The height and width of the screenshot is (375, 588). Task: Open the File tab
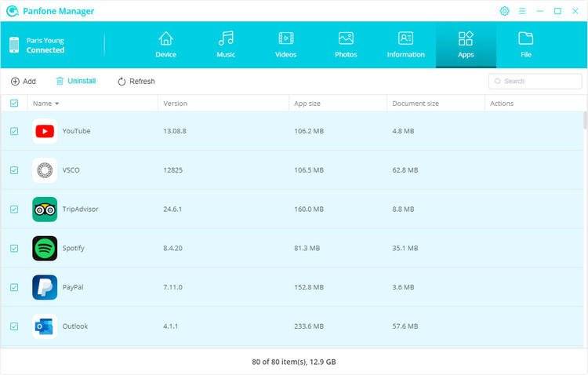click(x=526, y=45)
